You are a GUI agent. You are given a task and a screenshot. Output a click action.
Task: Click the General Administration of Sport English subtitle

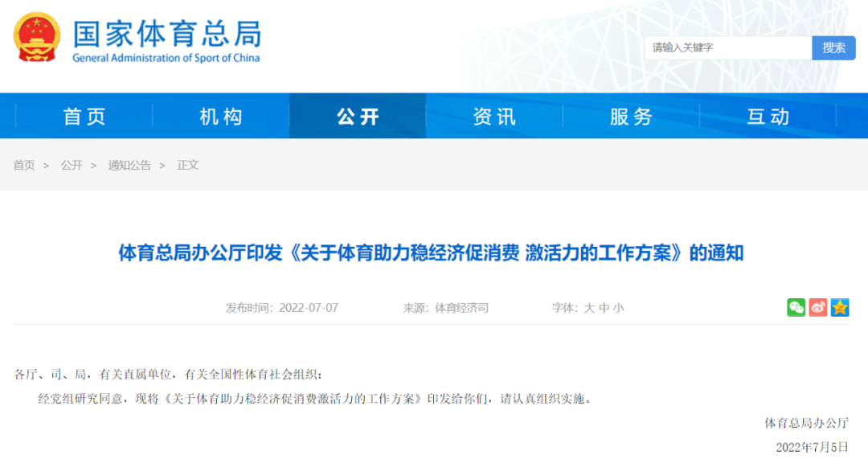click(166, 58)
